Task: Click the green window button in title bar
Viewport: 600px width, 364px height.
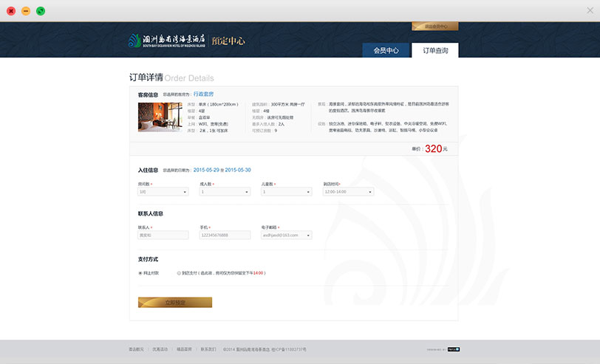Action: tap(40, 11)
